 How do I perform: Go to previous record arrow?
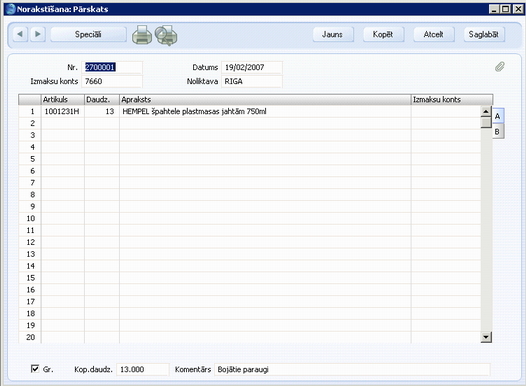pos(20,34)
